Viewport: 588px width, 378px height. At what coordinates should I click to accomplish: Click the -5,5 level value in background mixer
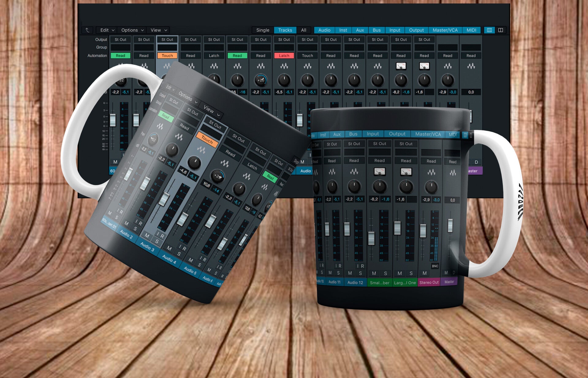pos(279,92)
